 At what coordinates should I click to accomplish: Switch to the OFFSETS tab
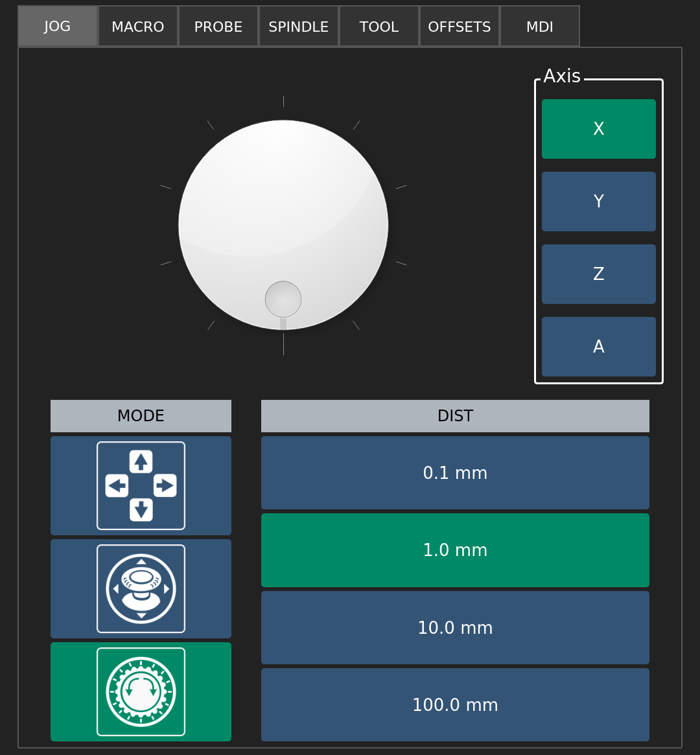[460, 27]
